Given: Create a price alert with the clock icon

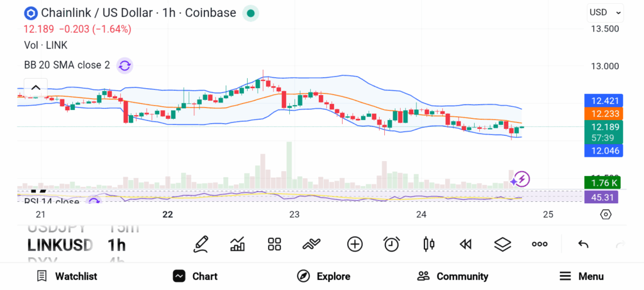Looking at the screenshot, I should [392, 244].
